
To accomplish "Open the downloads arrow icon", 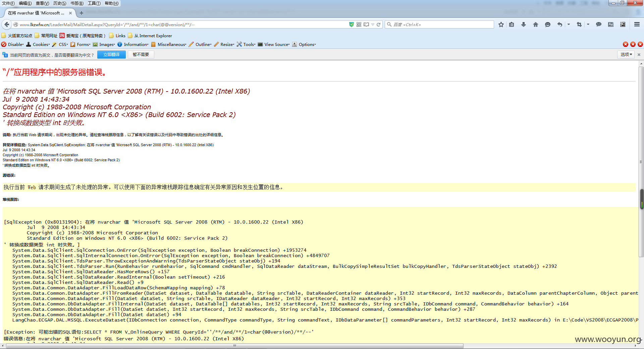I will [x=524, y=24].
